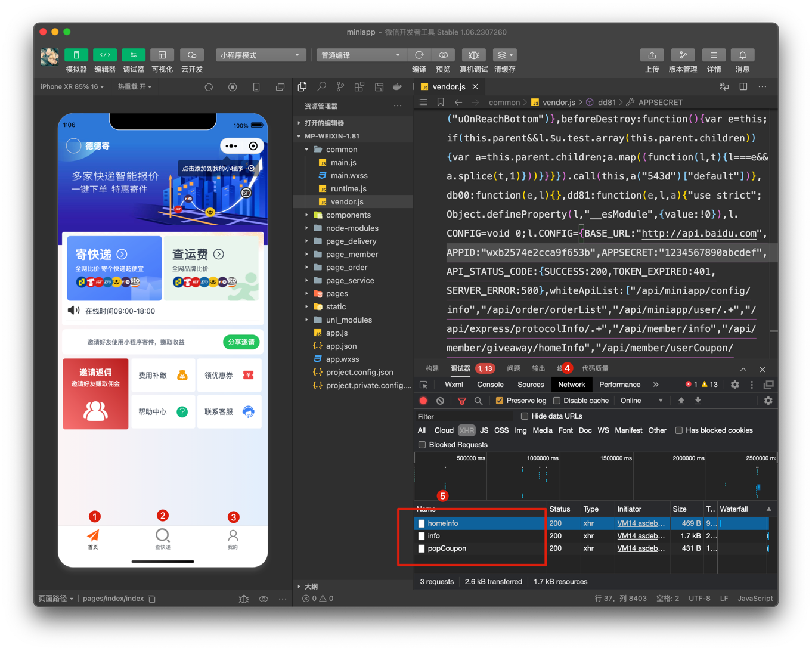
Task: Click the network Filter input field
Action: (464, 416)
